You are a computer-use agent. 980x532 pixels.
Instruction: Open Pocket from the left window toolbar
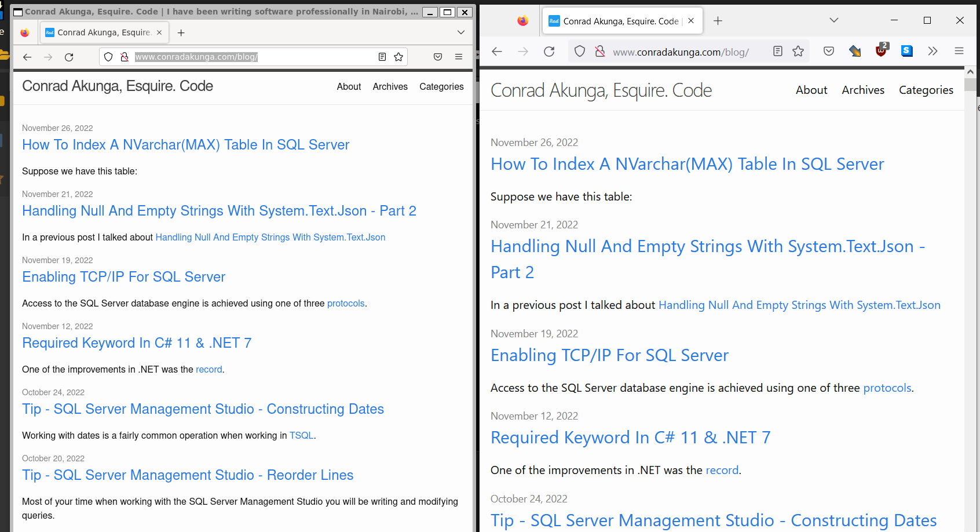tap(437, 57)
